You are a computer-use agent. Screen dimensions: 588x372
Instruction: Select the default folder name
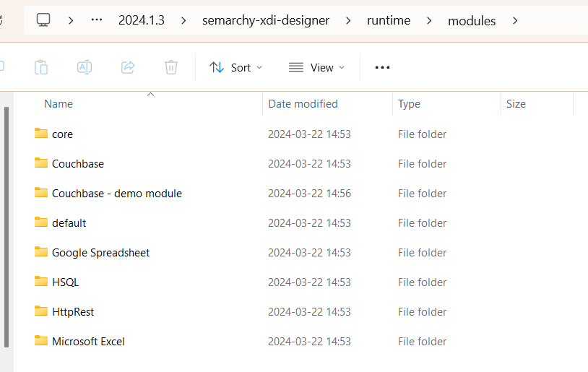(x=69, y=223)
